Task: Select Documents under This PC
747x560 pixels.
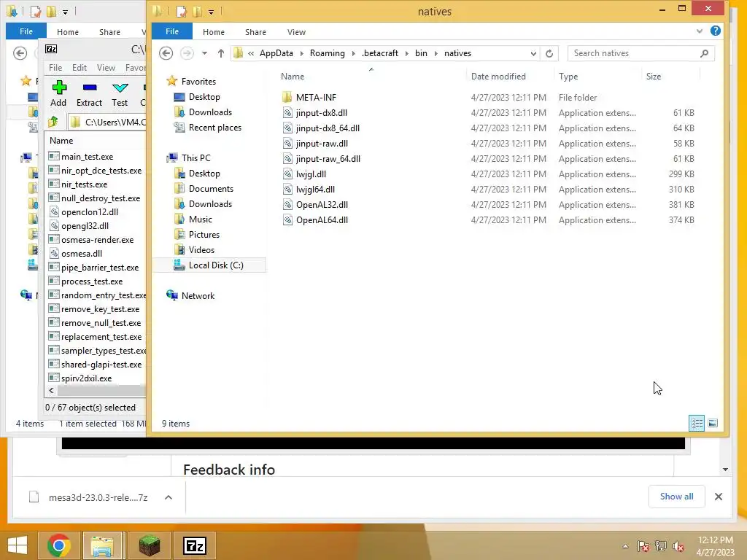Action: (x=211, y=189)
